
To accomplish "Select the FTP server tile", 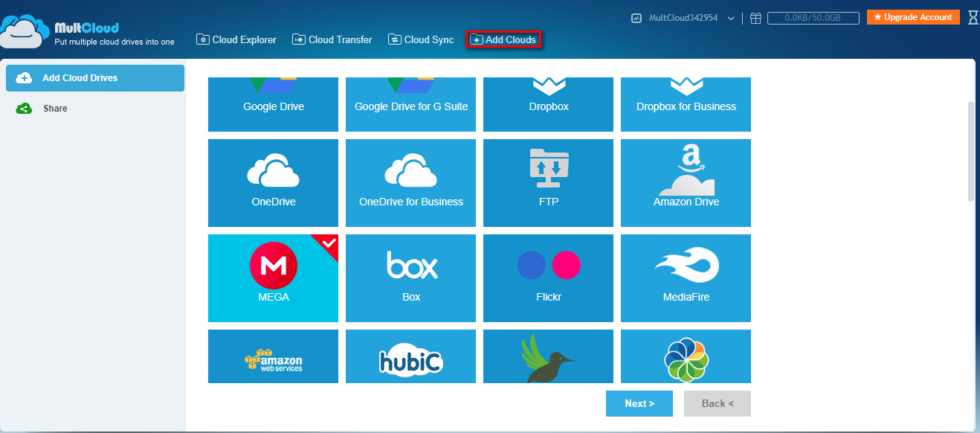I will coord(548,183).
